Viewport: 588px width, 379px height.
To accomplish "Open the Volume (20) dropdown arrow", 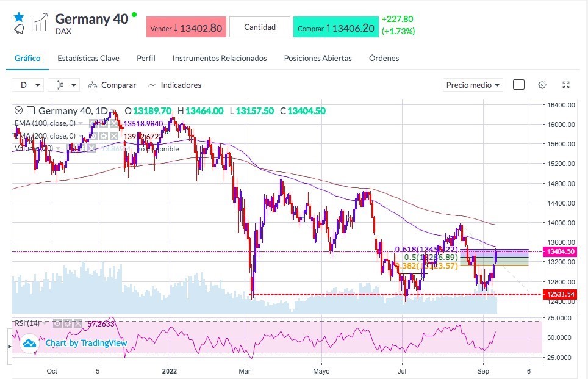I will [59, 148].
